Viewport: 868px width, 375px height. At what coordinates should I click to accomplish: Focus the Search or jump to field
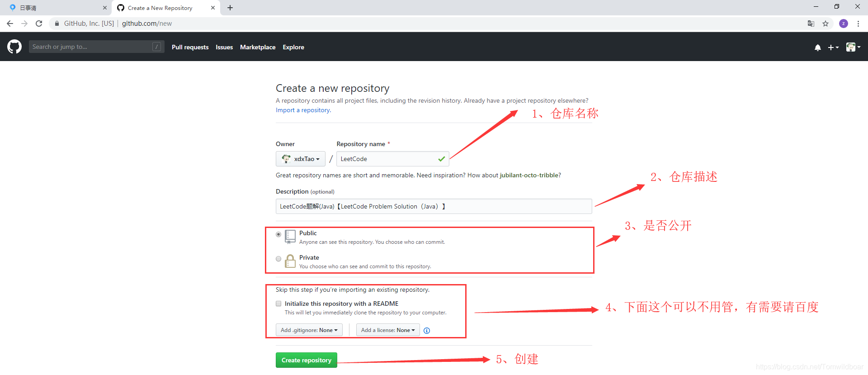[96, 47]
